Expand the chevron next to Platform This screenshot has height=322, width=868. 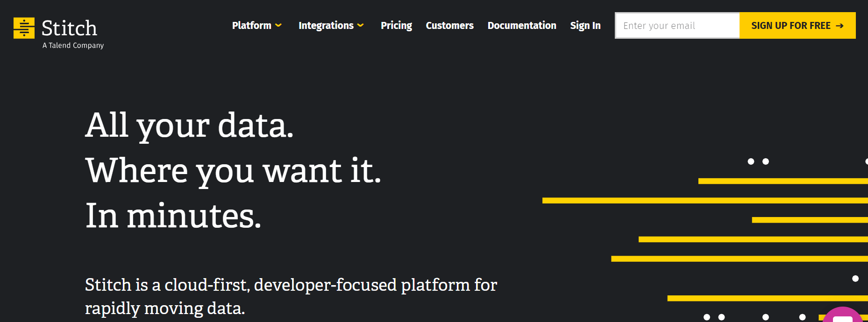pos(278,26)
